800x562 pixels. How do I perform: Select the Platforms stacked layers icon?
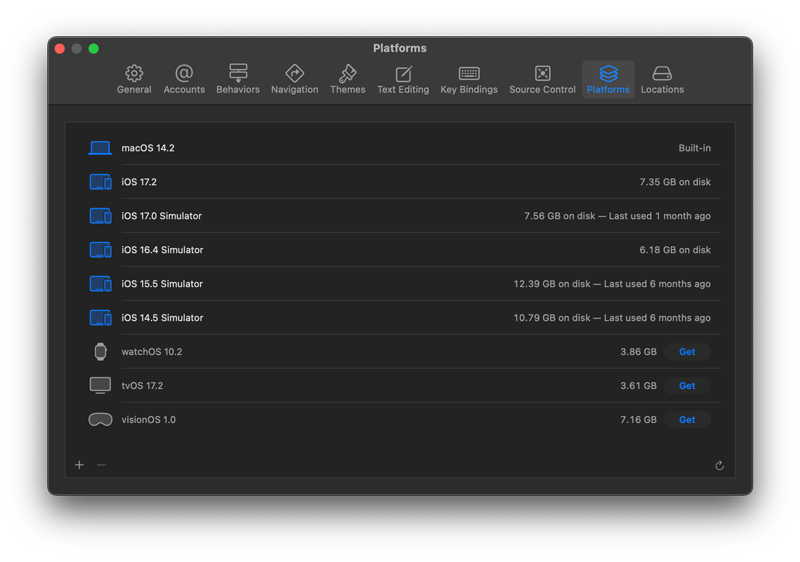(608, 73)
